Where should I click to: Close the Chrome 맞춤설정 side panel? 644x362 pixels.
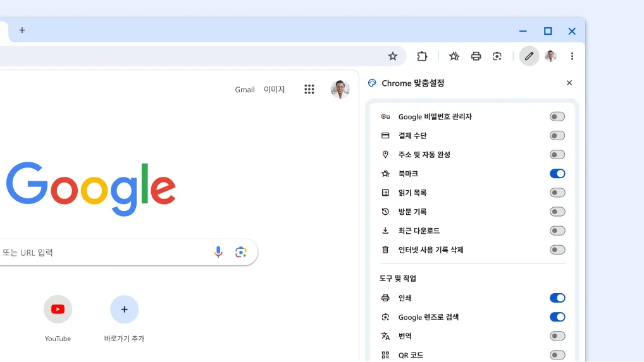[569, 83]
